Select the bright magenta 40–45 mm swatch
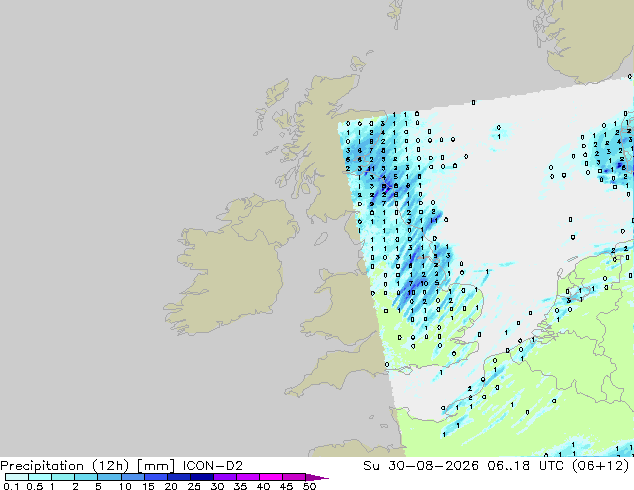 click(x=271, y=477)
